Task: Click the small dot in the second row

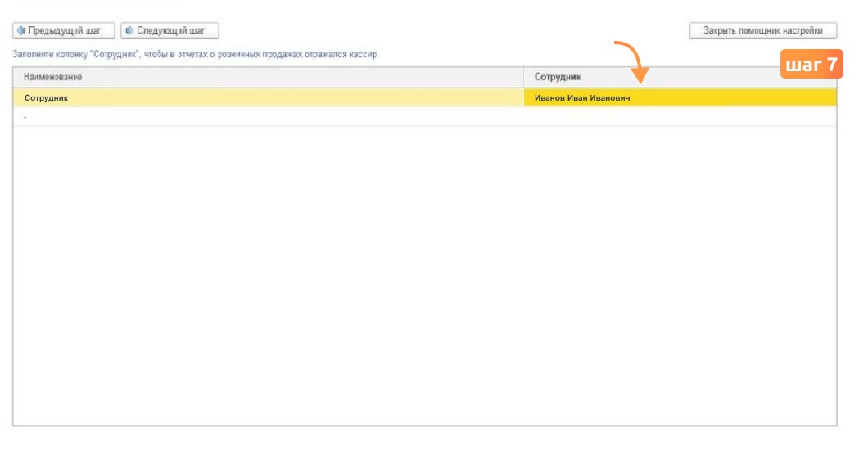Action: [x=25, y=117]
